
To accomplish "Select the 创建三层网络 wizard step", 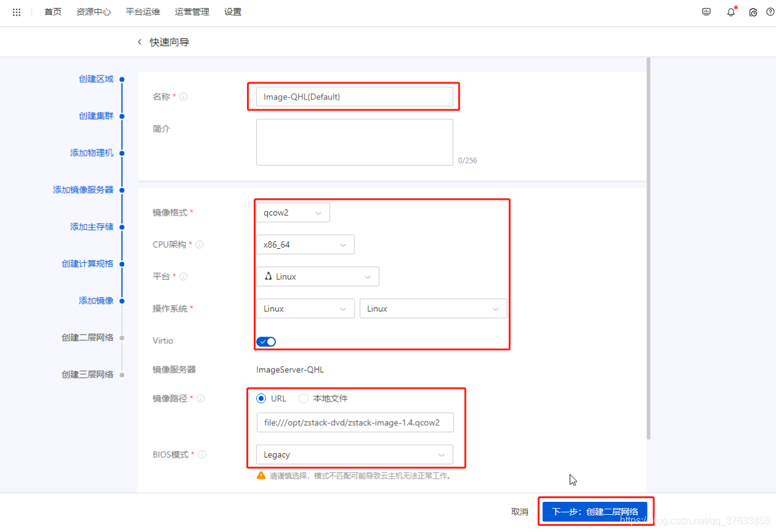I will click(x=87, y=374).
